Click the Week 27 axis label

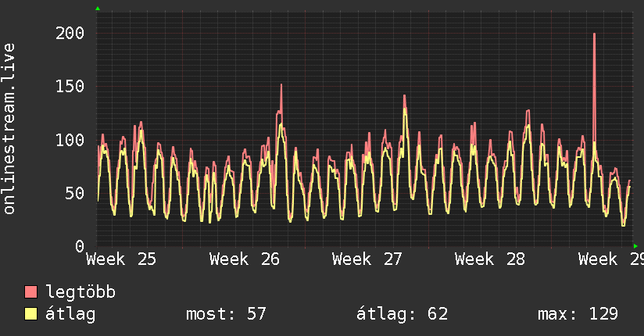click(x=367, y=259)
